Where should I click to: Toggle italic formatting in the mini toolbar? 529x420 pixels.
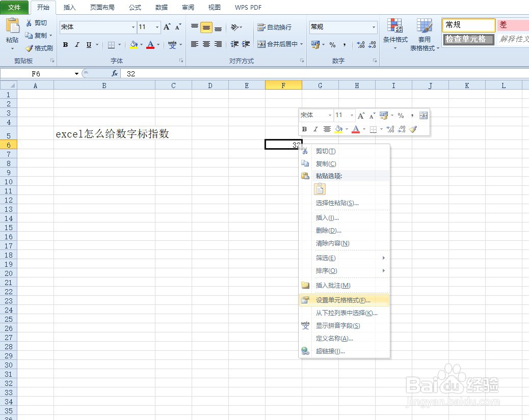click(315, 129)
